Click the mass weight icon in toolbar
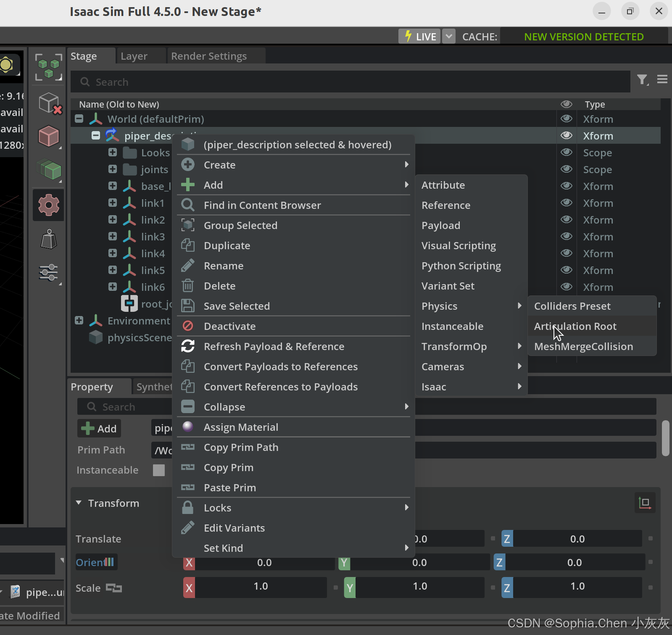 tap(49, 239)
